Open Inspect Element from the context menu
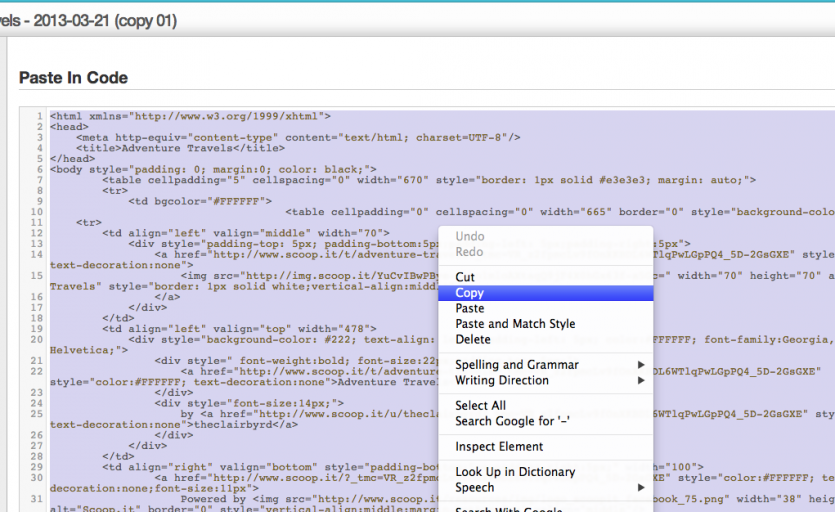This screenshot has height=512, width=835. (x=499, y=446)
